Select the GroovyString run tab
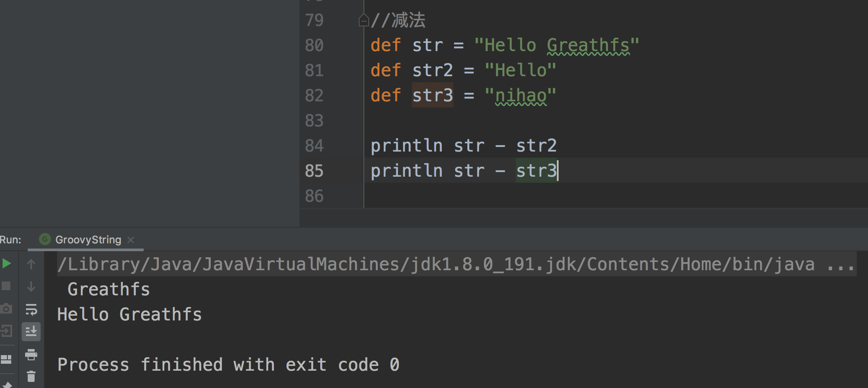Image resolution: width=868 pixels, height=388 pixels. click(86, 239)
